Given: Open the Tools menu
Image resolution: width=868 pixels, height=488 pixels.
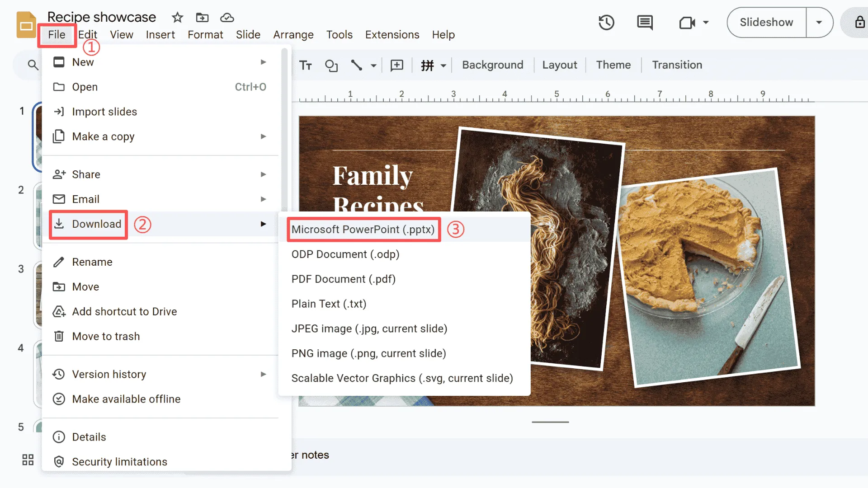Looking at the screenshot, I should pyautogui.click(x=339, y=35).
